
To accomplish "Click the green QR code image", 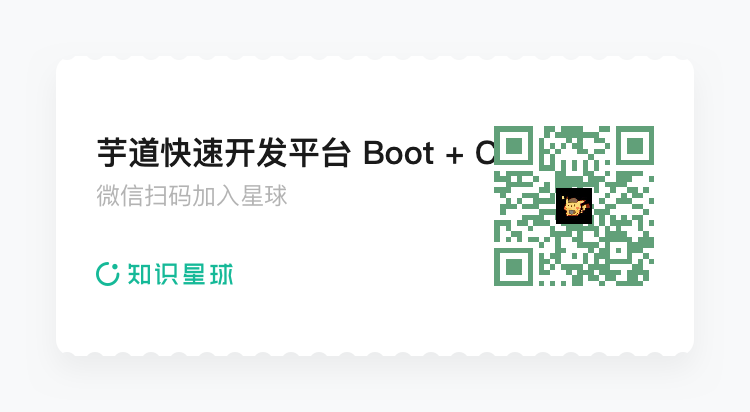I will [x=574, y=206].
